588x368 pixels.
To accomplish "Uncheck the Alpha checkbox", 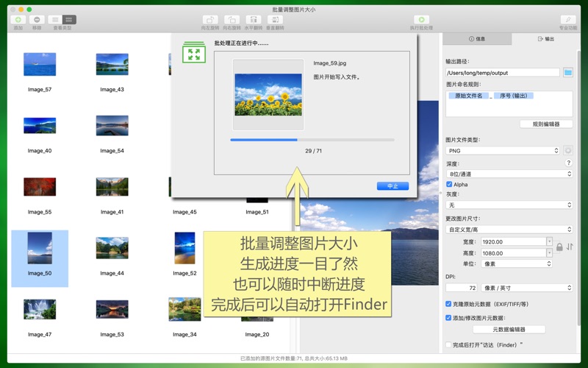I will (x=449, y=184).
